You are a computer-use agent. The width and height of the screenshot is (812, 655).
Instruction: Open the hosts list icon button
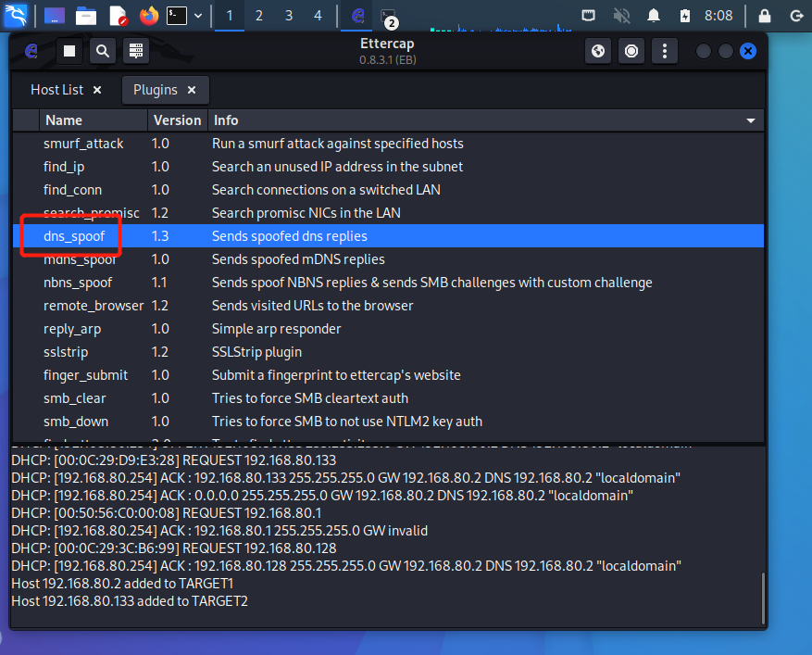tap(136, 51)
